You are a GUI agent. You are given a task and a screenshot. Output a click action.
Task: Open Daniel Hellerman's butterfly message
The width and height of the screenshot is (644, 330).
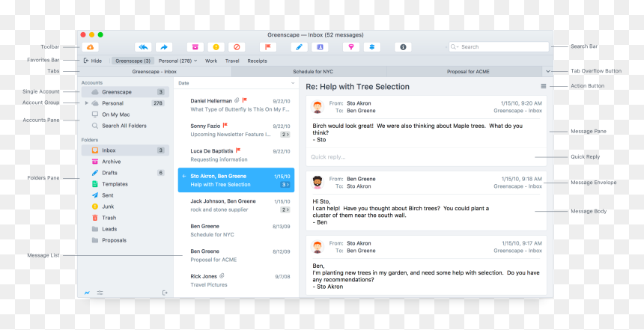click(x=236, y=105)
